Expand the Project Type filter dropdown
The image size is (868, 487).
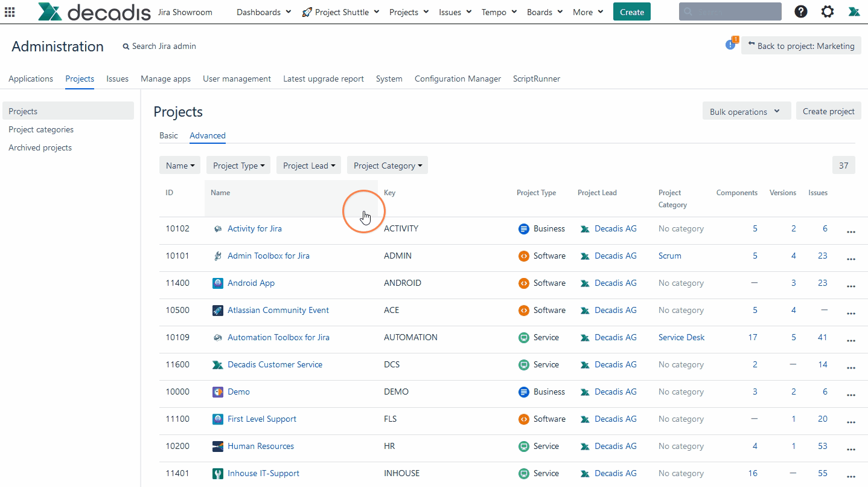238,166
